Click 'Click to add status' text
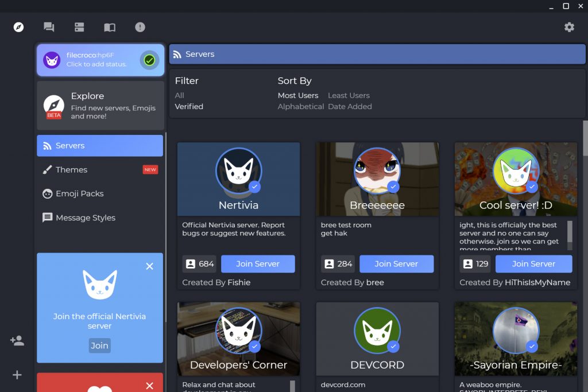588x392 pixels. pyautogui.click(x=96, y=64)
